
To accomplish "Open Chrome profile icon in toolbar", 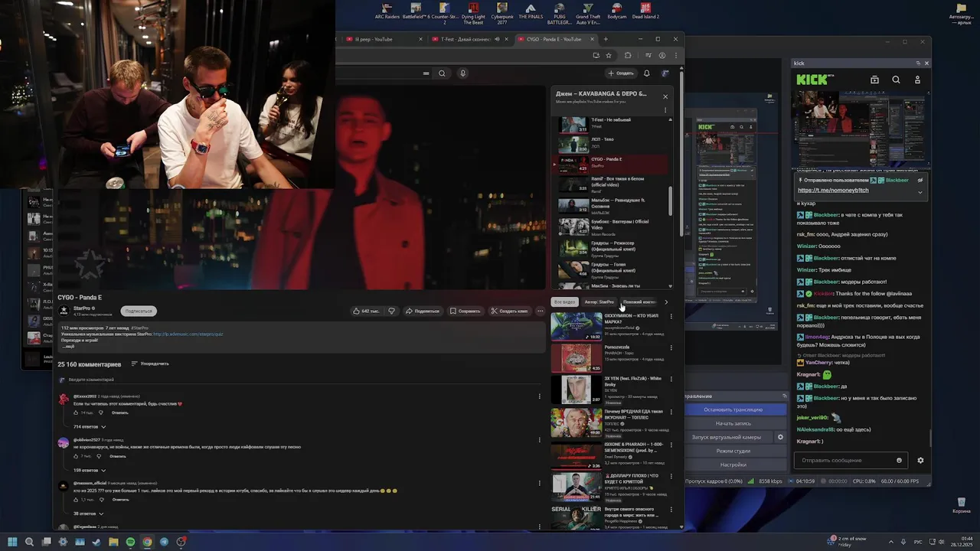I will point(662,55).
